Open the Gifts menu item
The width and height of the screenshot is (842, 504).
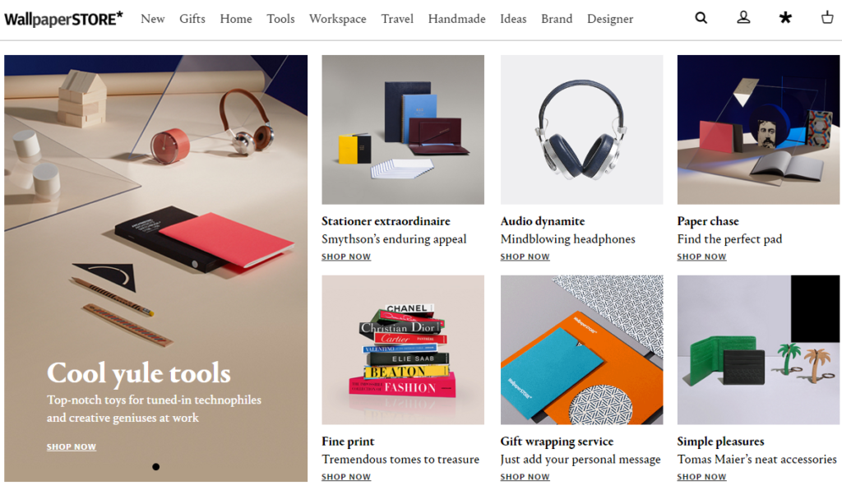(192, 19)
